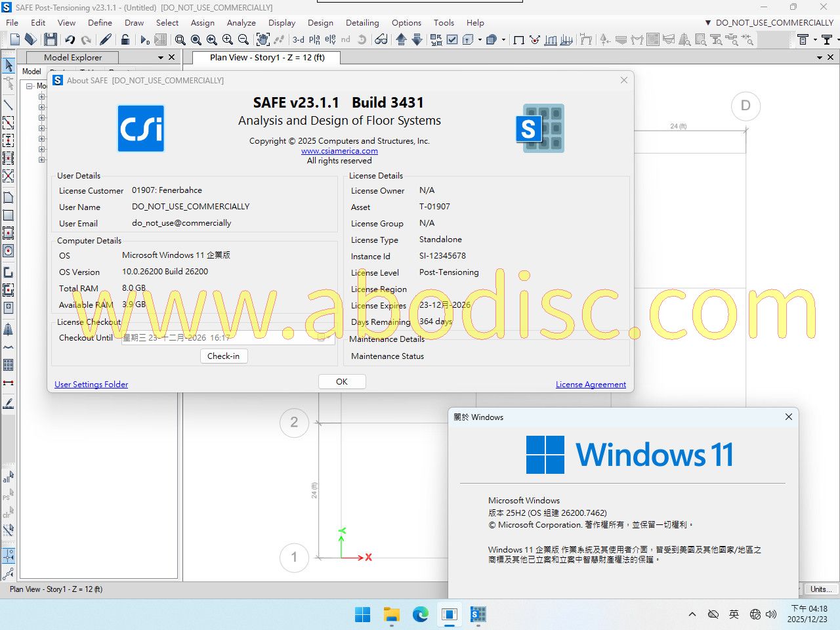Open File Explorer from the taskbar
This screenshot has height=630, width=840.
point(392,615)
